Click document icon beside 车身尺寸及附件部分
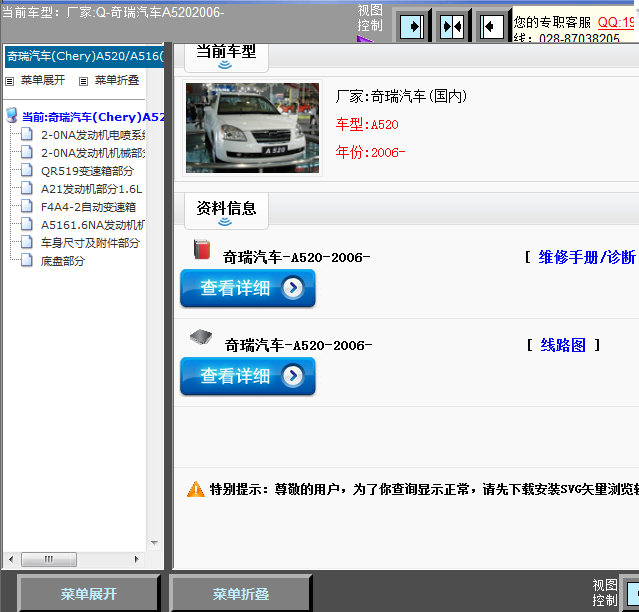The width and height of the screenshot is (639, 612). tap(26, 242)
